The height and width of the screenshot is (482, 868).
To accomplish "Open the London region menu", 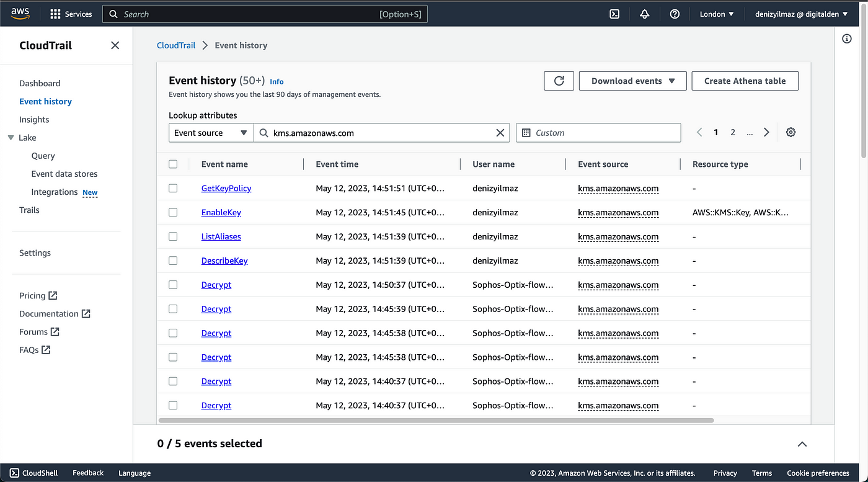I will click(716, 14).
